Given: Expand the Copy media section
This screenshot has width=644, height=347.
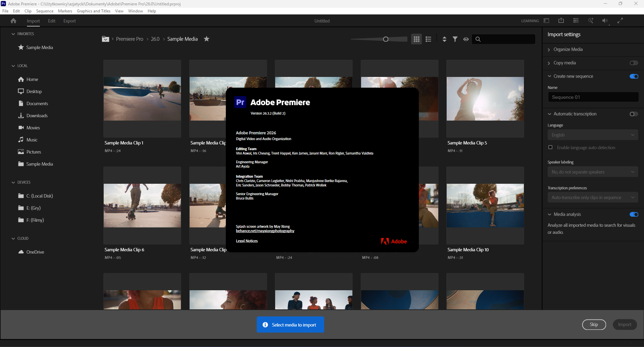Looking at the screenshot, I should [x=549, y=63].
